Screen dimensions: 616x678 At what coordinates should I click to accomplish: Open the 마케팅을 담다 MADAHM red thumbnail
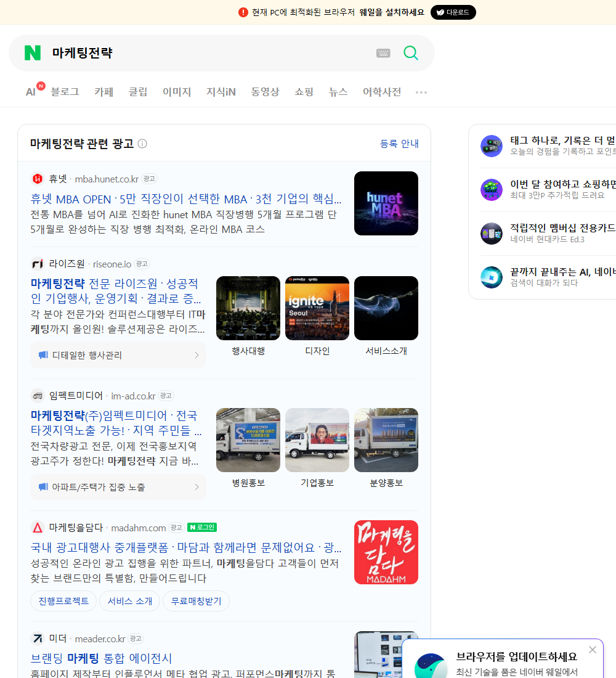coord(386,552)
